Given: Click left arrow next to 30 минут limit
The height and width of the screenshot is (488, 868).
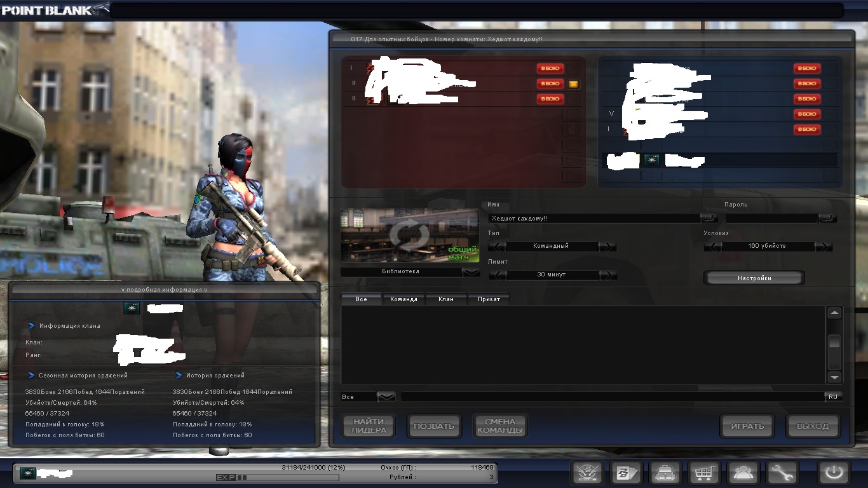Looking at the screenshot, I should [497, 275].
